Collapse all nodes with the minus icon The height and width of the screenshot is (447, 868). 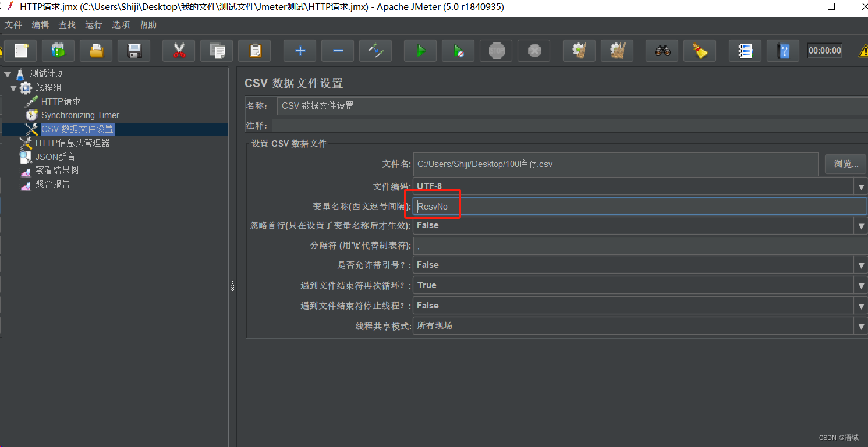click(338, 51)
